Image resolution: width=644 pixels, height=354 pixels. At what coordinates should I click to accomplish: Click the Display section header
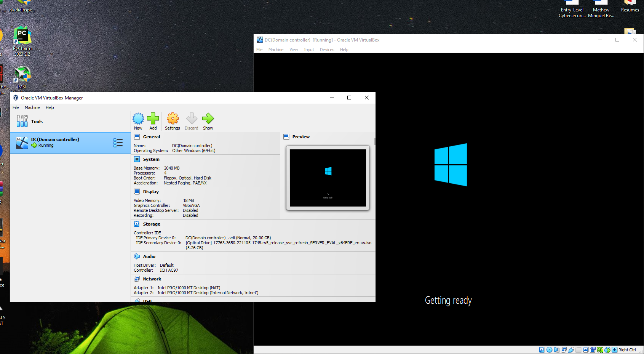coord(151,192)
